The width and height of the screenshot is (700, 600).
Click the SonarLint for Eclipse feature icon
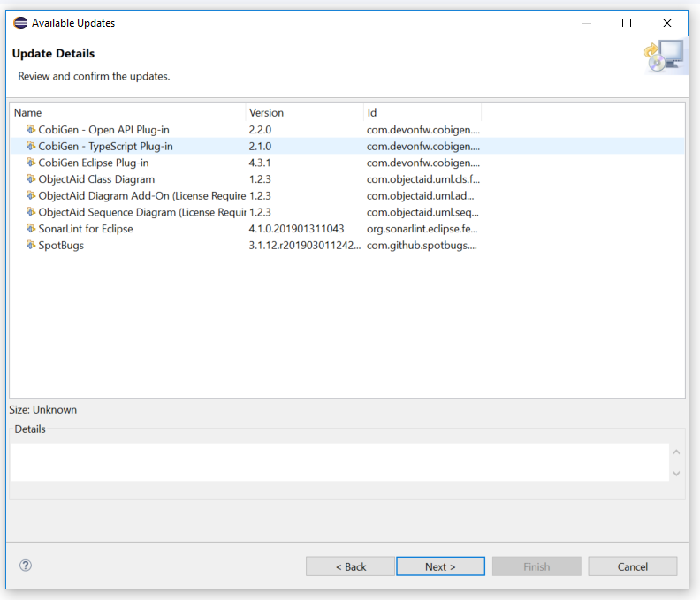pyautogui.click(x=31, y=229)
